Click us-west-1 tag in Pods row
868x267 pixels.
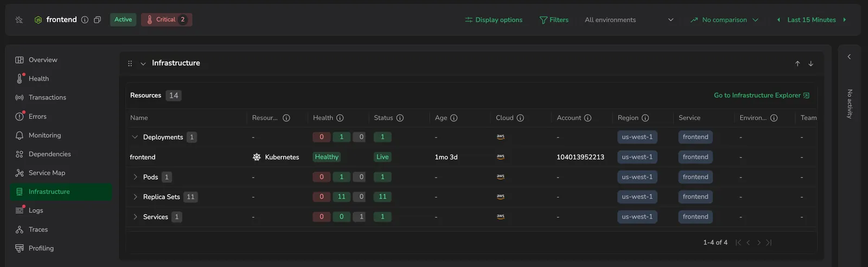pyautogui.click(x=637, y=177)
